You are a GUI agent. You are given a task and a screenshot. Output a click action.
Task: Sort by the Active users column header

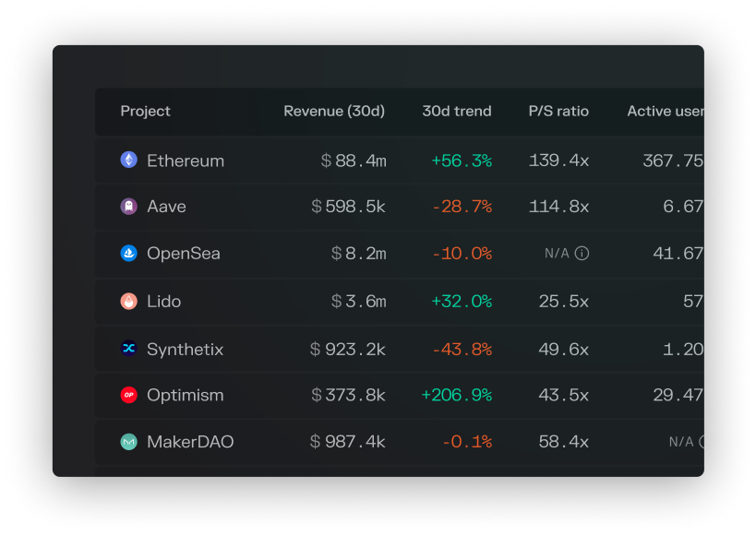[x=666, y=111]
